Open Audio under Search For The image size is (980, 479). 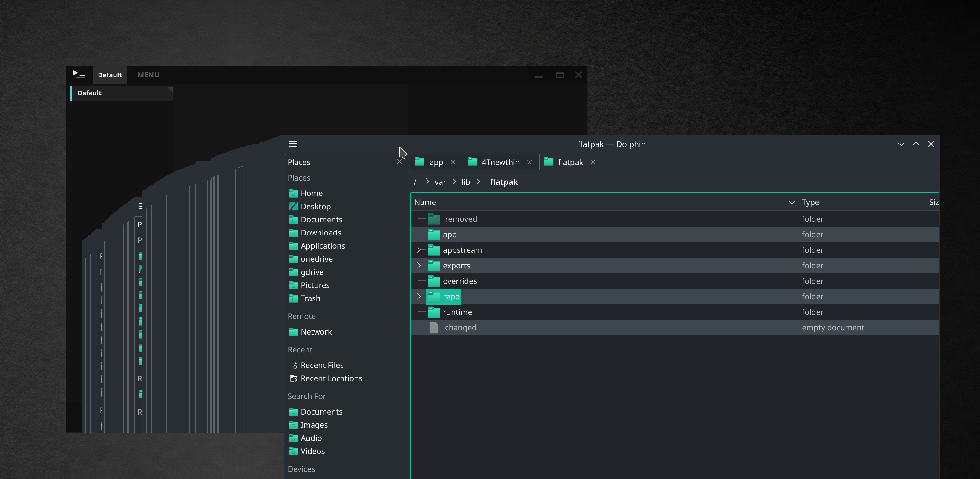(x=310, y=438)
